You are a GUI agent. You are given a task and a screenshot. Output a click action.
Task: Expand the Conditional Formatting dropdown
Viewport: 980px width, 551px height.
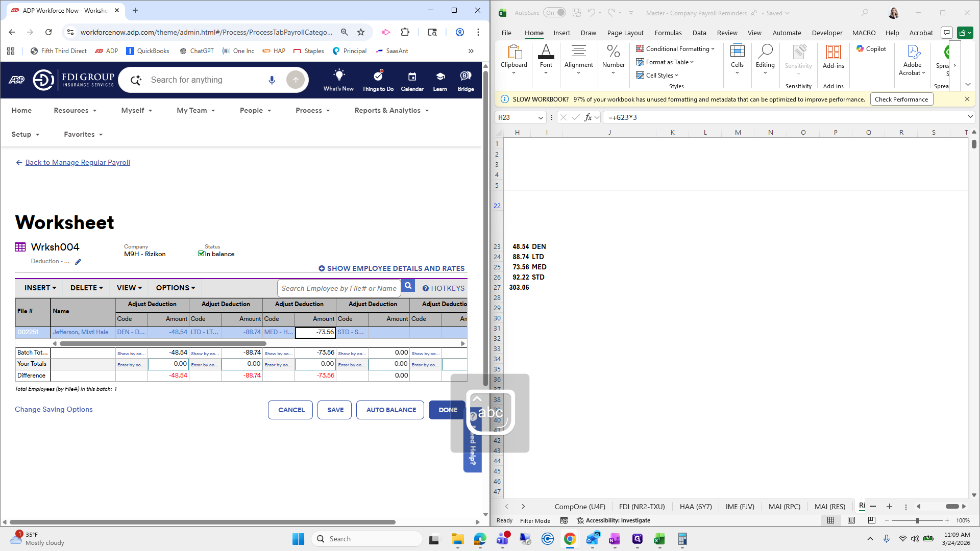675,49
